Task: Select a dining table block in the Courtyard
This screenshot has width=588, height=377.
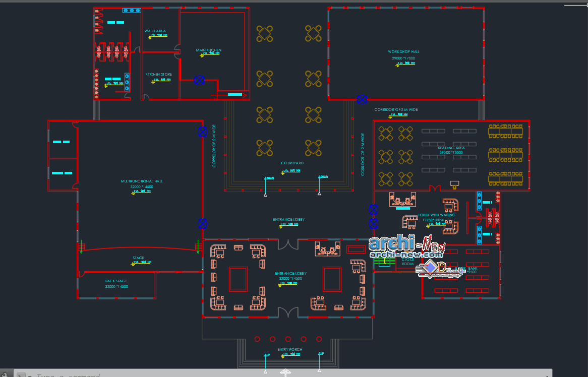Action: point(264,115)
